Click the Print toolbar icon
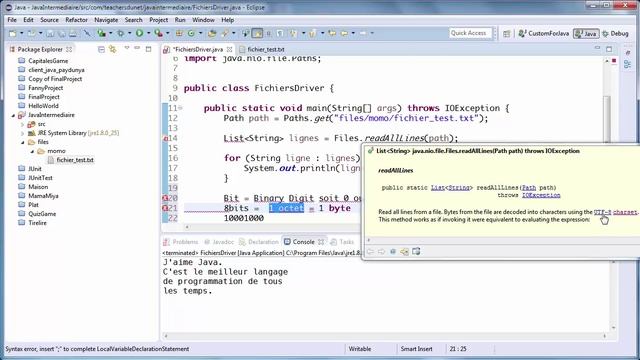Screen dimensions: 640x360 pos(73,33)
